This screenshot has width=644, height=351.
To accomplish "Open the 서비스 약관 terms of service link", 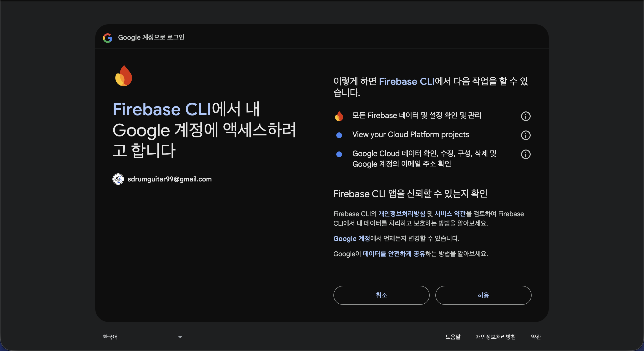I will pyautogui.click(x=450, y=214).
